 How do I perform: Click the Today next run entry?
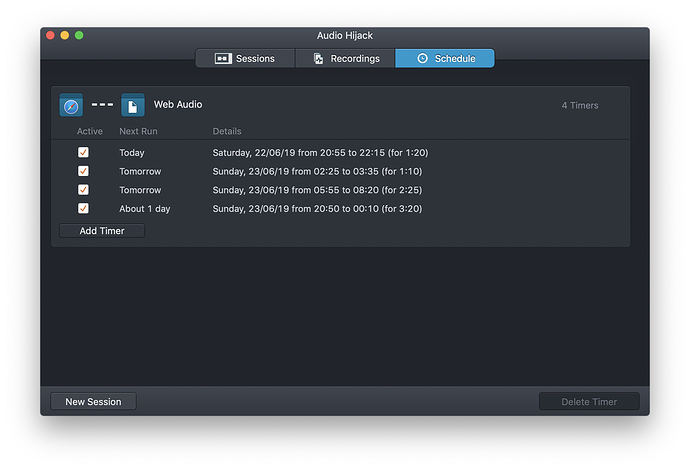point(132,153)
